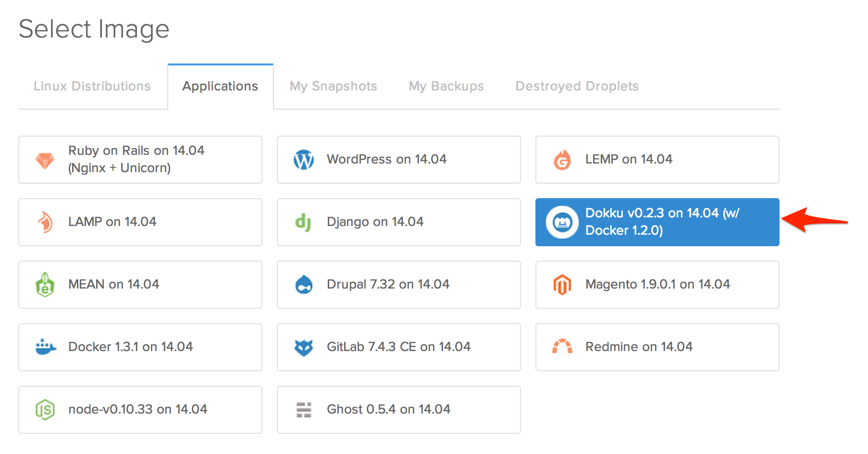Click the Dokku logo icon

[x=562, y=222]
